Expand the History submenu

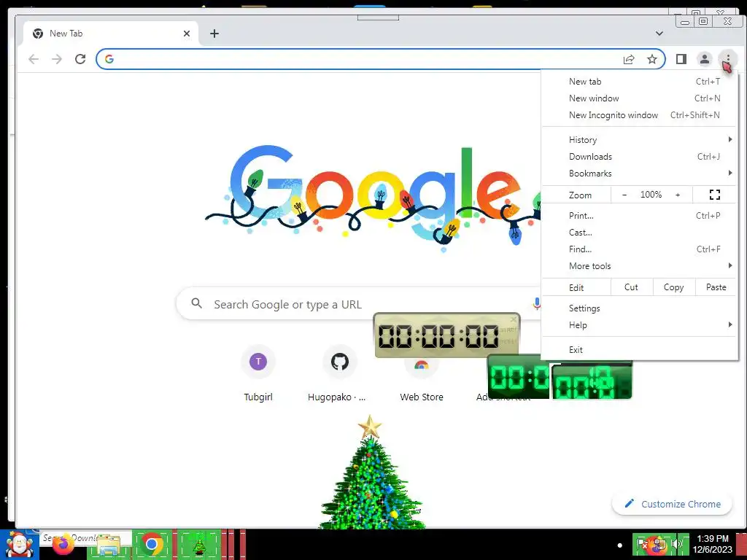[x=639, y=139]
